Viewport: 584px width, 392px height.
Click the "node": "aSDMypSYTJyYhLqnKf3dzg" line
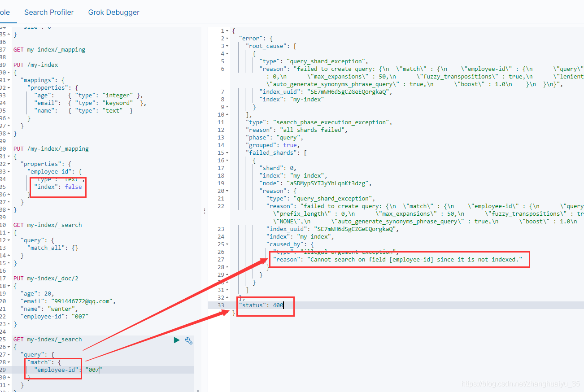click(315, 183)
